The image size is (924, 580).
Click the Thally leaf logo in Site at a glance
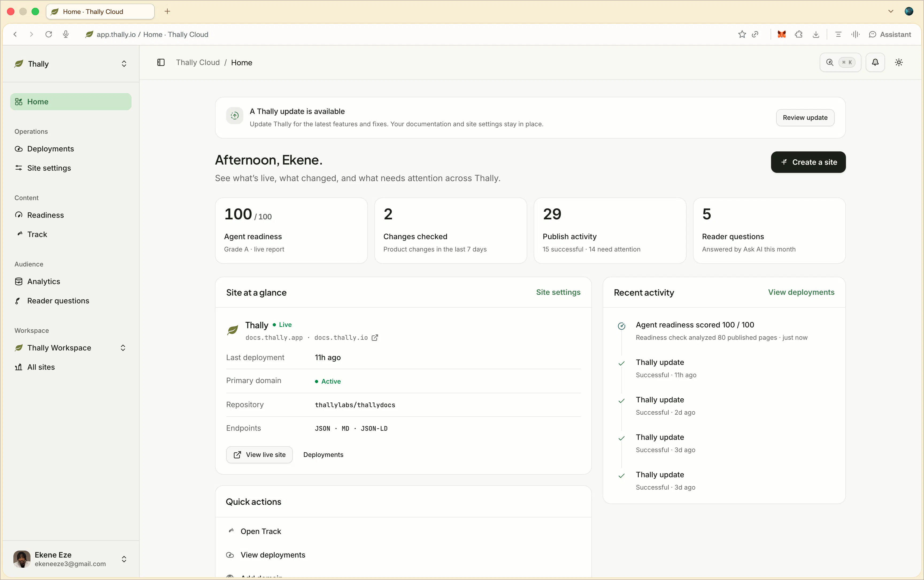coord(233,330)
